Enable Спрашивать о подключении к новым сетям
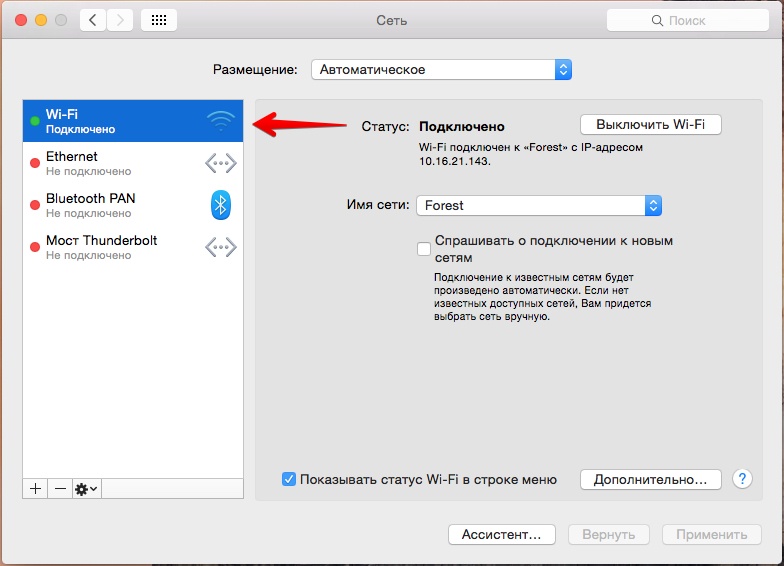 [x=425, y=249]
